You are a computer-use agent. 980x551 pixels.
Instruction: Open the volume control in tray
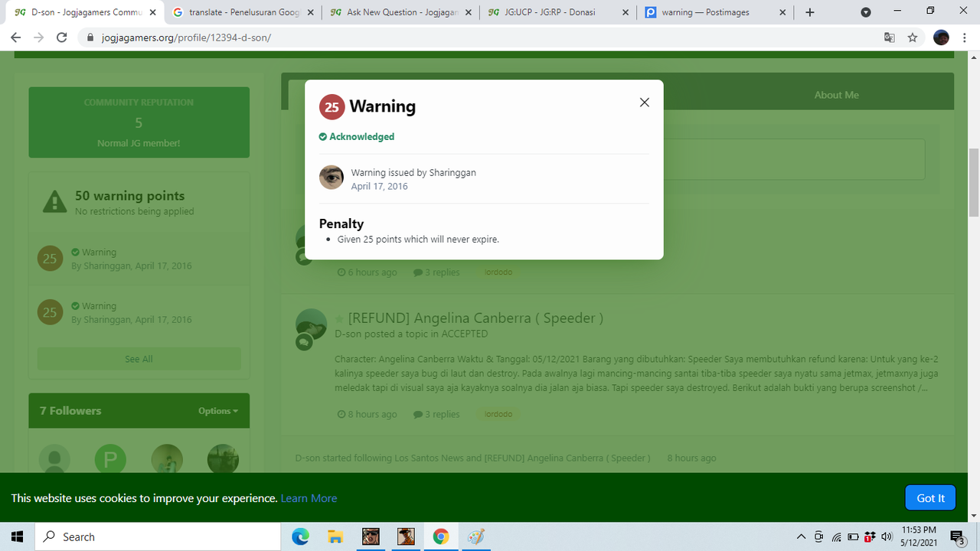pyautogui.click(x=887, y=536)
